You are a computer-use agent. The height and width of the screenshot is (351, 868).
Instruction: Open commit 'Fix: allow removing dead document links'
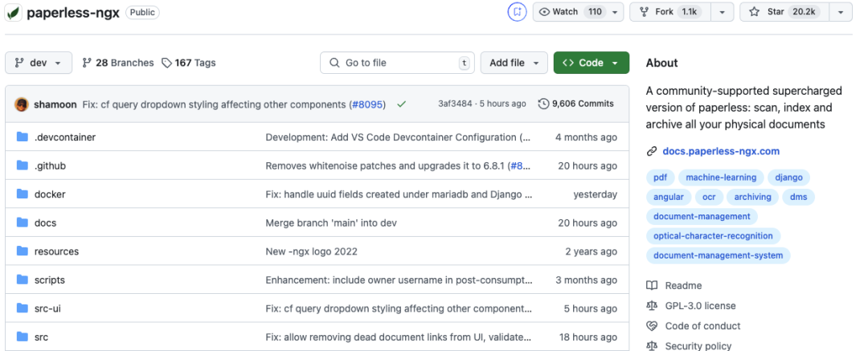click(399, 337)
